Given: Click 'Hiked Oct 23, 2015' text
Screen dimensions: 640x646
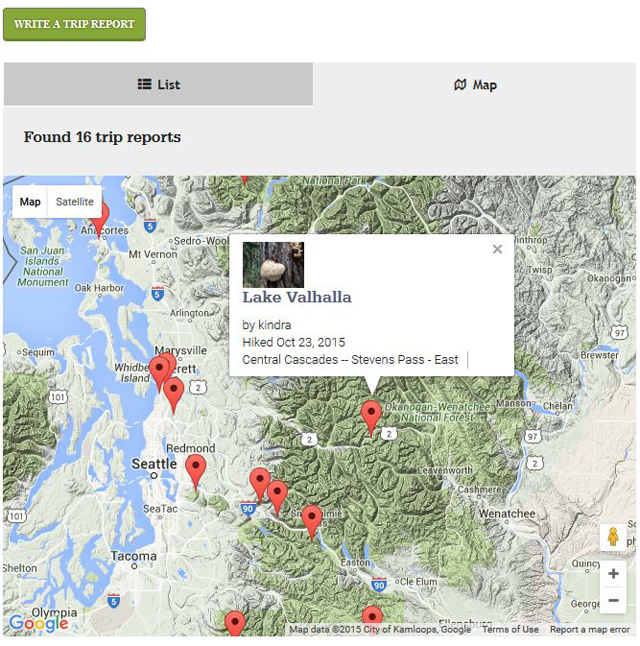Looking at the screenshot, I should point(293,342).
